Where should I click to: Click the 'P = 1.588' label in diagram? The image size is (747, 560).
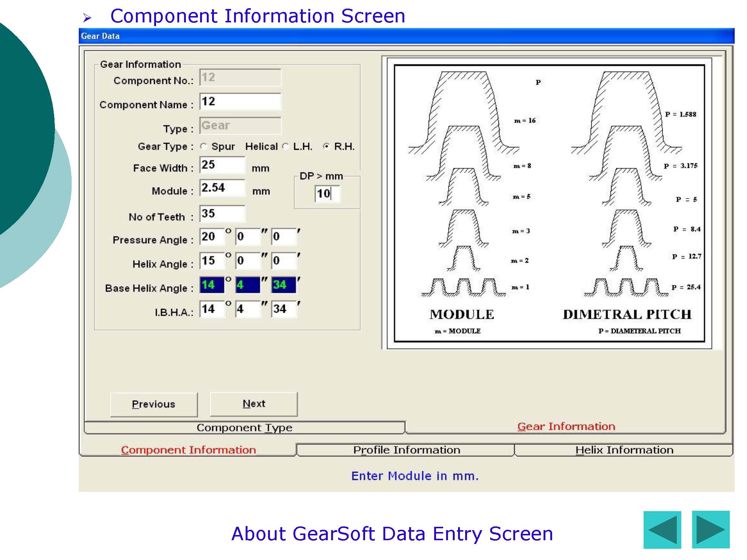(x=681, y=115)
